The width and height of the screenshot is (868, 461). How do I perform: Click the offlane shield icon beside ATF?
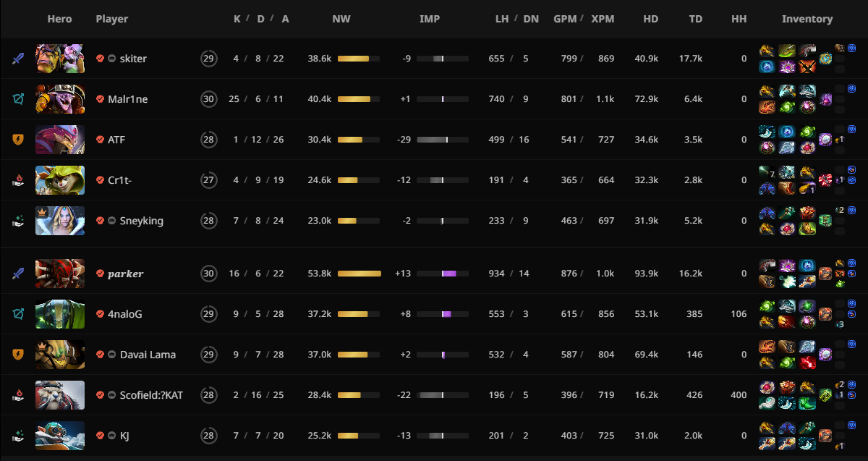pyautogui.click(x=18, y=140)
